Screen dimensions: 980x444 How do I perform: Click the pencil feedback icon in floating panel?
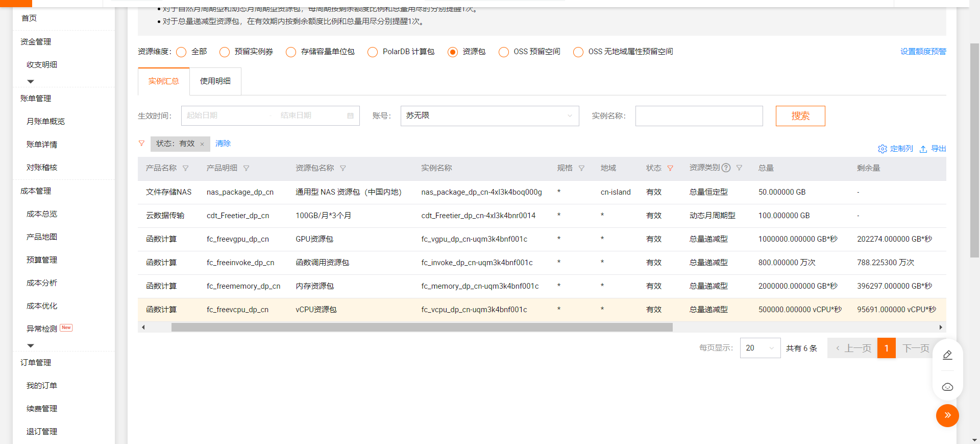(x=947, y=355)
